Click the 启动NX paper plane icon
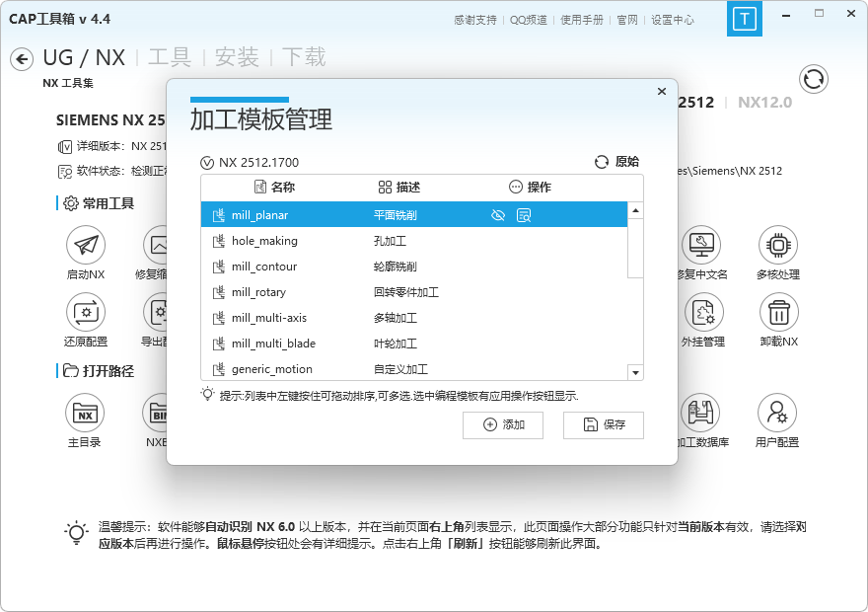The width and height of the screenshot is (868, 612). coord(86,244)
